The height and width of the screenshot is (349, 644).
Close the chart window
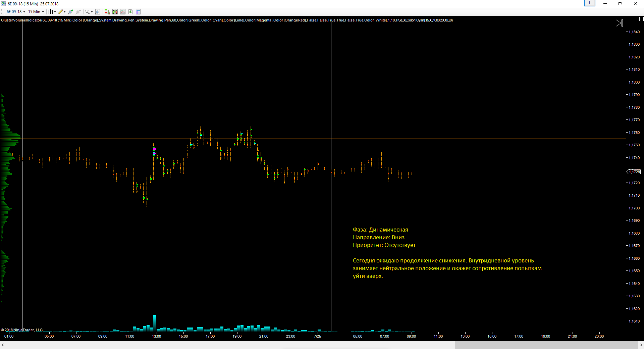click(635, 3)
